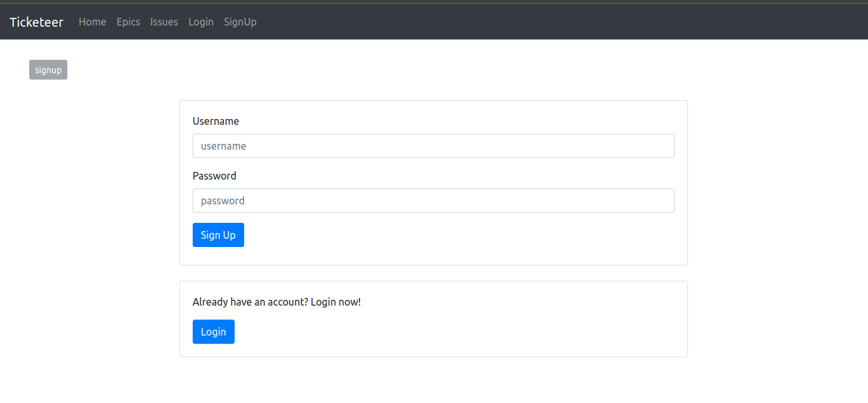Image resolution: width=868 pixels, height=403 pixels.
Task: Return home by clicking Ticketeer title
Action: pyautogui.click(x=36, y=22)
